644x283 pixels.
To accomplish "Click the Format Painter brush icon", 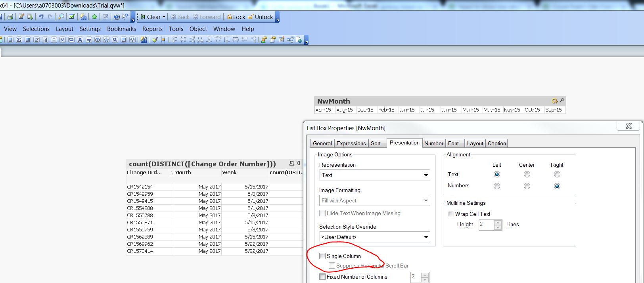I will coord(155,40).
